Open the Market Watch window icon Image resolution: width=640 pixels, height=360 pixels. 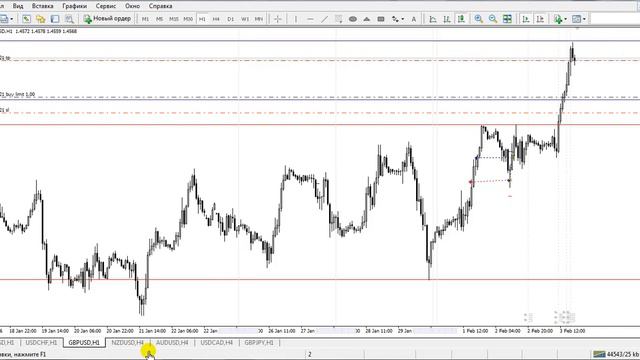[x=27, y=19]
